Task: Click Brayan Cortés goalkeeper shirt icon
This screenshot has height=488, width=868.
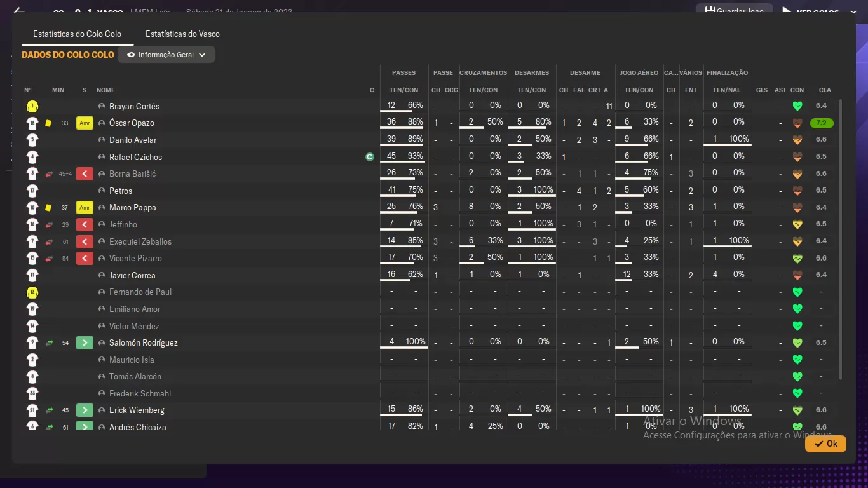Action: (32, 106)
